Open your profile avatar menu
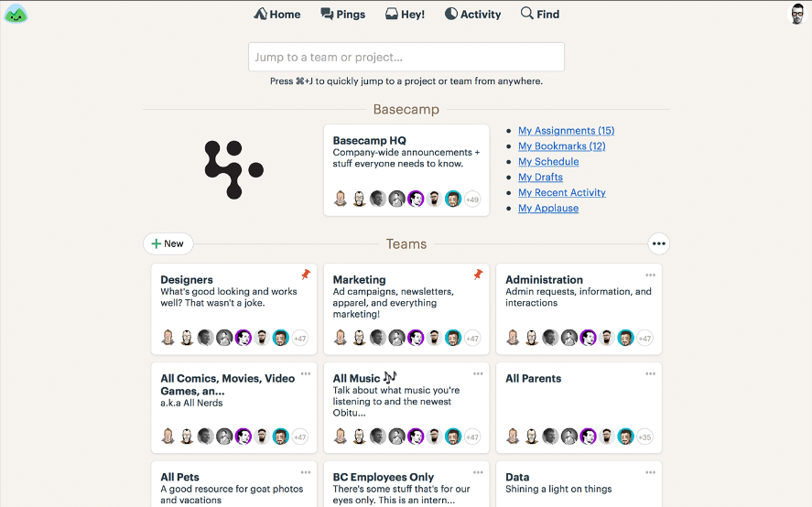812x507 pixels. click(797, 14)
